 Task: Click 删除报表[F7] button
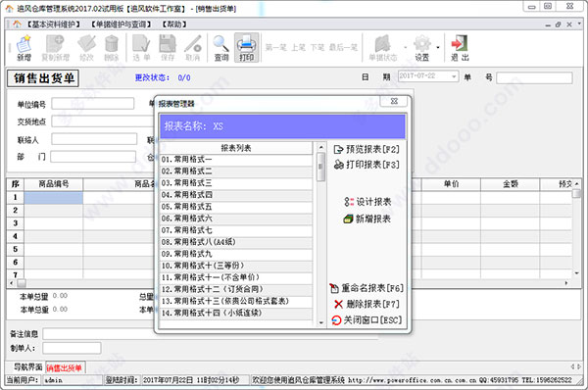tap(367, 304)
